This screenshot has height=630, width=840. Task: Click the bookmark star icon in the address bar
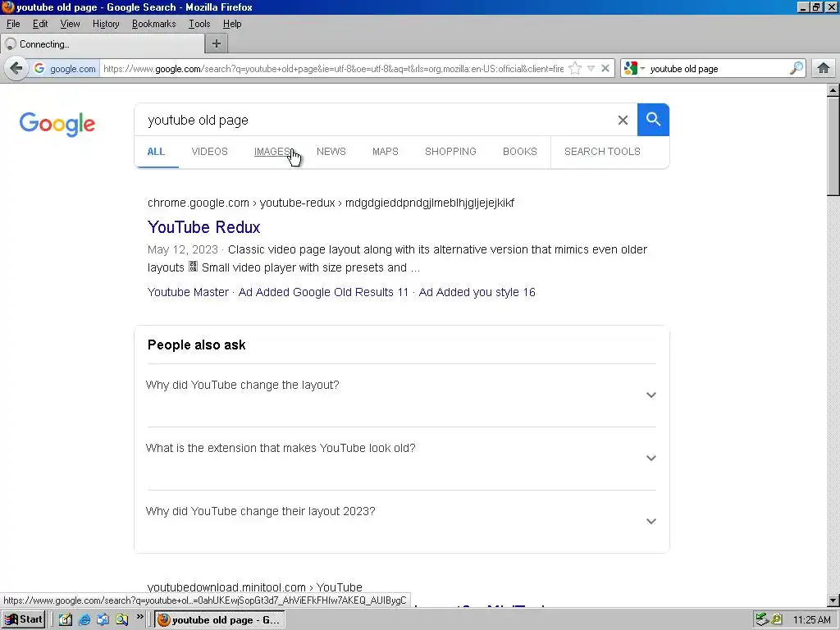[575, 69]
